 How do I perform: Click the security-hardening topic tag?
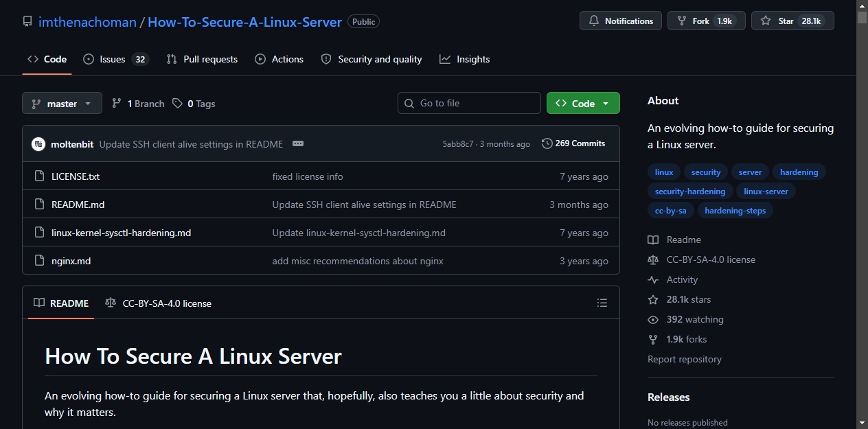[690, 192]
